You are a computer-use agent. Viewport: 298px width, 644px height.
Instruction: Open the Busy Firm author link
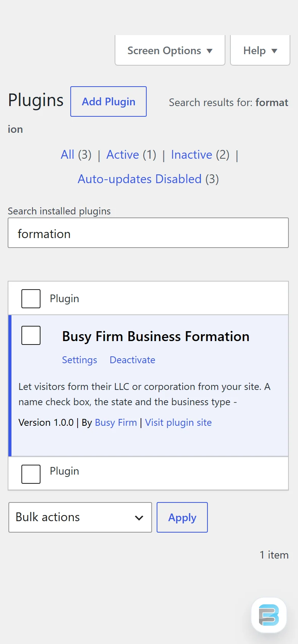116,422
